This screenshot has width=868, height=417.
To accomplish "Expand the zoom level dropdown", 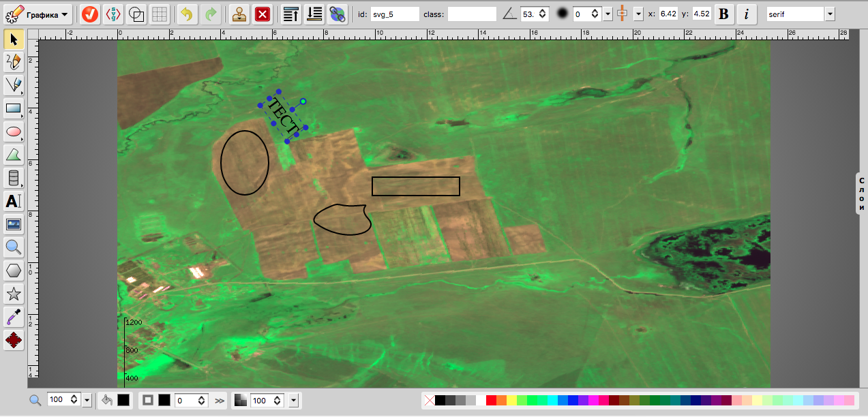I will coord(87,400).
